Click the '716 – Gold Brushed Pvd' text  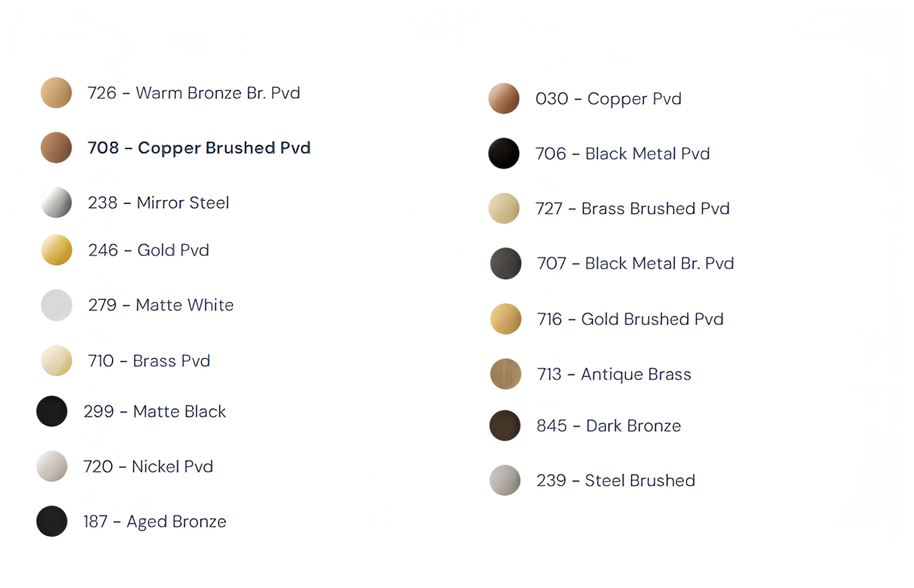(x=630, y=319)
